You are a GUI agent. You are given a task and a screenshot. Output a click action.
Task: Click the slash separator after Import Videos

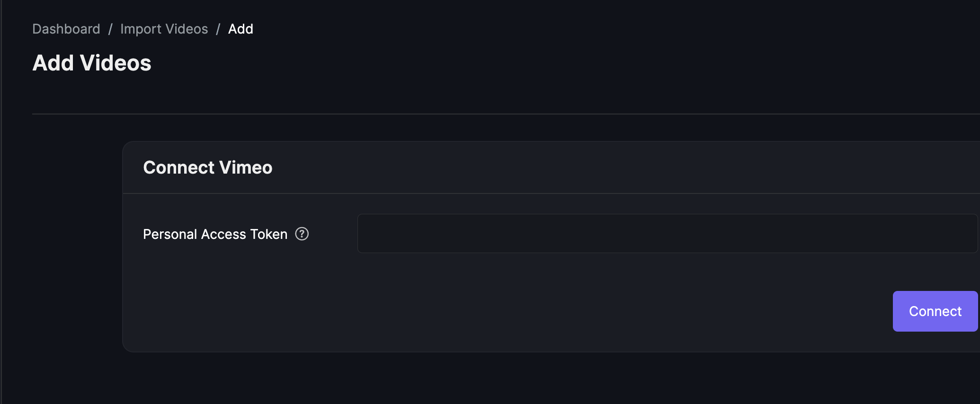click(x=218, y=29)
